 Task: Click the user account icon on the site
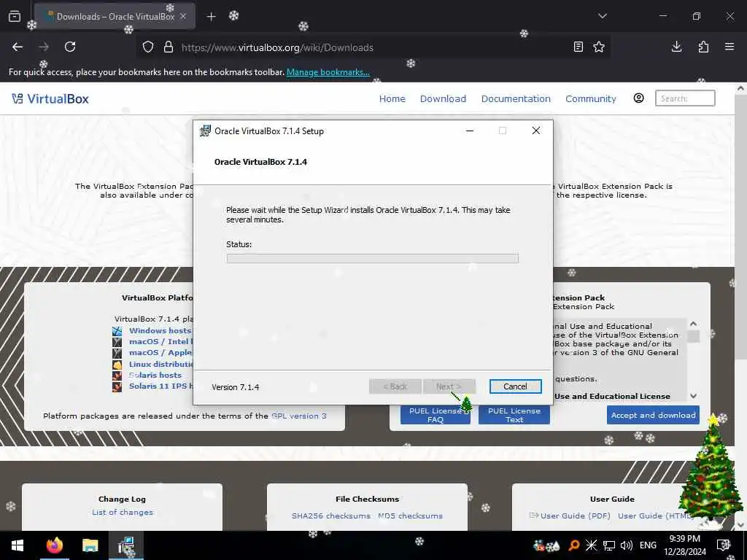click(x=638, y=98)
